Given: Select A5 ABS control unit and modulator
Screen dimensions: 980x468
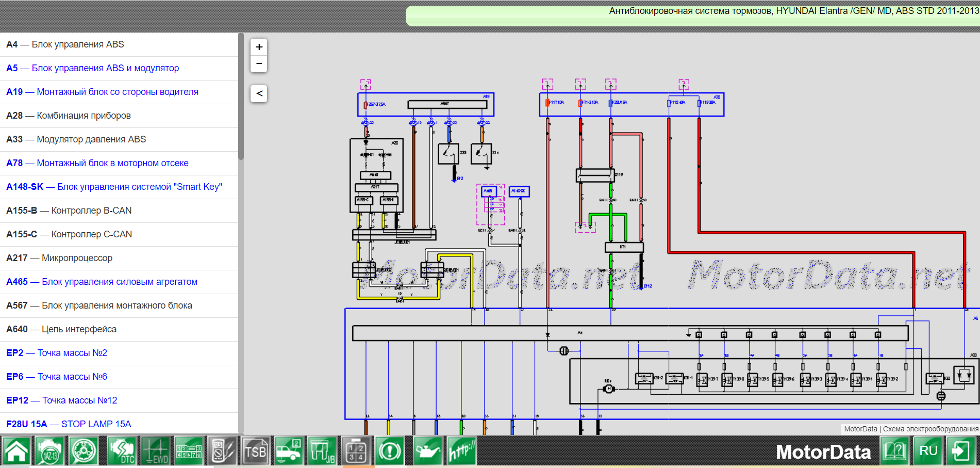Looking at the screenshot, I should coord(93,68).
